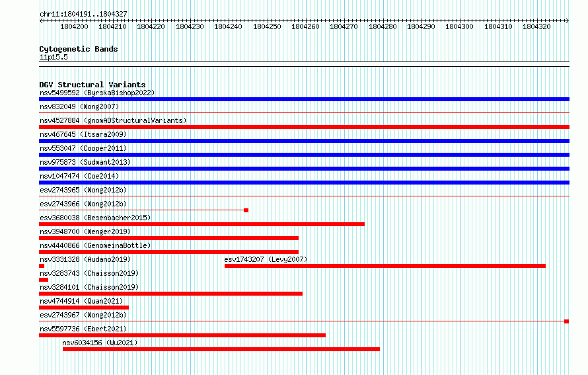Click the red bar under nsv6034156
The width and height of the screenshot is (588, 375).
221,349
